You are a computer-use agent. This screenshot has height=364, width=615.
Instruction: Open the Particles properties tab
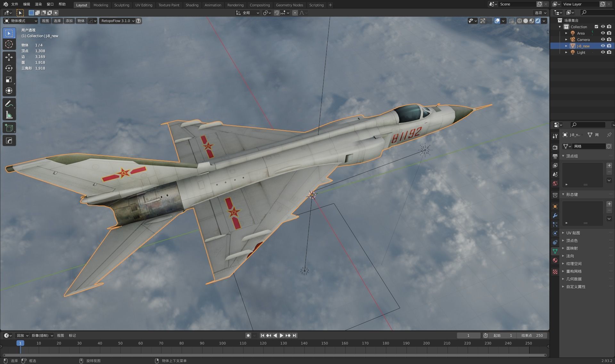(555, 224)
